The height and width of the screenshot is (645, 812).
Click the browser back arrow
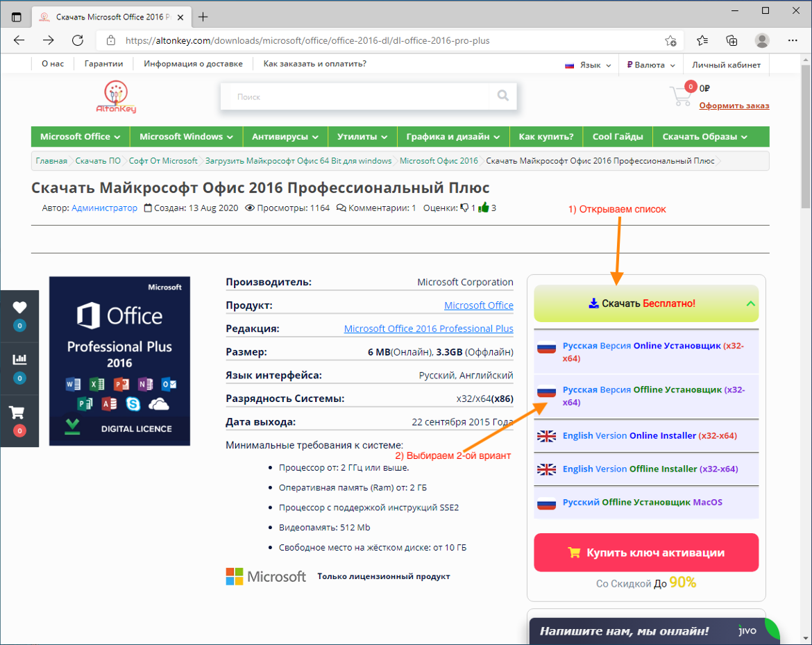[x=19, y=40]
